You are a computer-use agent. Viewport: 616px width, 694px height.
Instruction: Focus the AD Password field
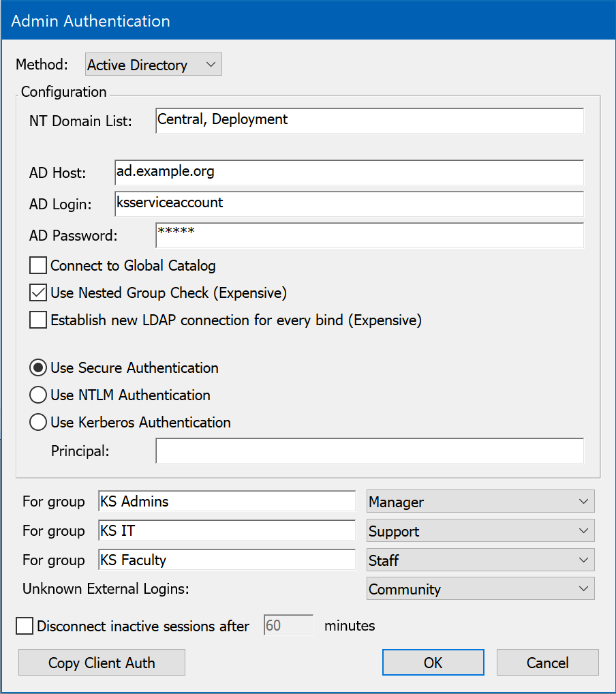[369, 235]
